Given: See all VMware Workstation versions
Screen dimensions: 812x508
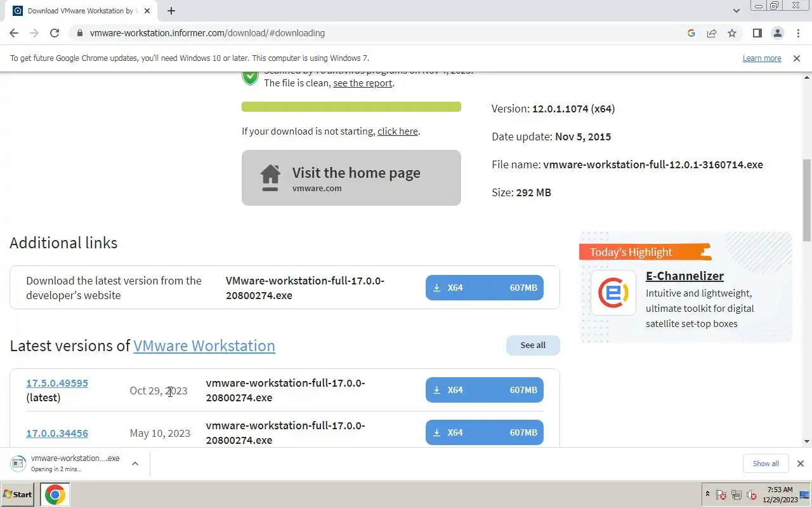Looking at the screenshot, I should click(533, 345).
